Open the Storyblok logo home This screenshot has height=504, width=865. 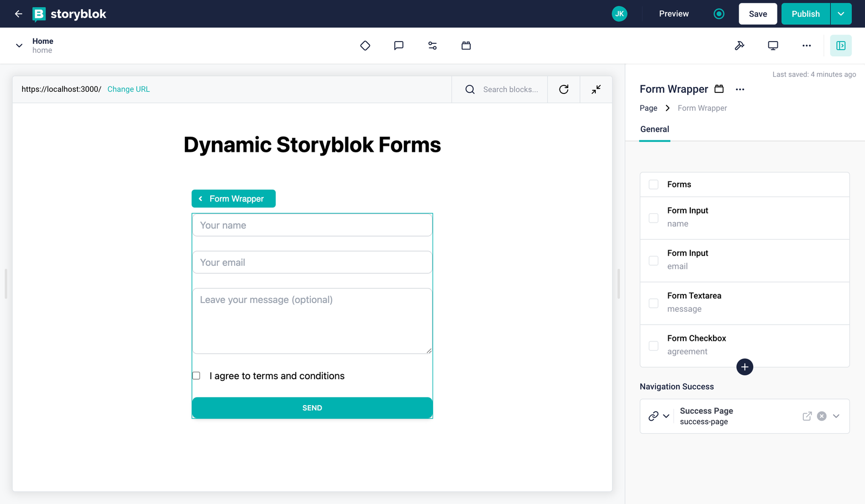pyautogui.click(x=69, y=14)
